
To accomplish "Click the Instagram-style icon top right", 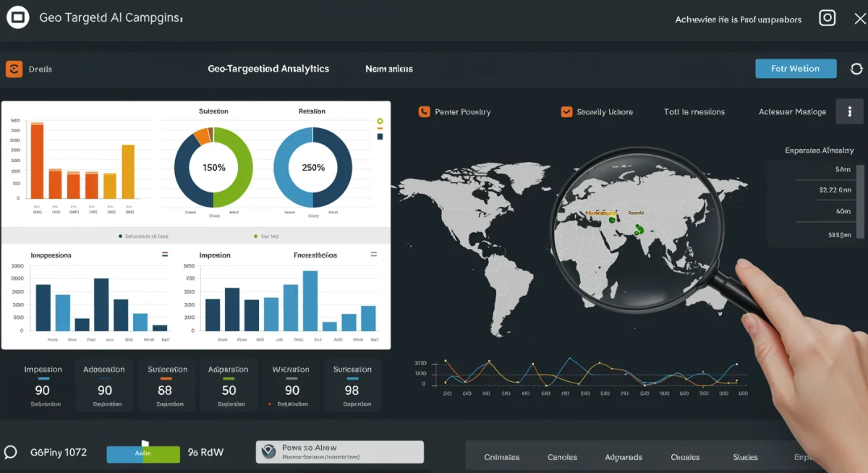I will click(827, 17).
